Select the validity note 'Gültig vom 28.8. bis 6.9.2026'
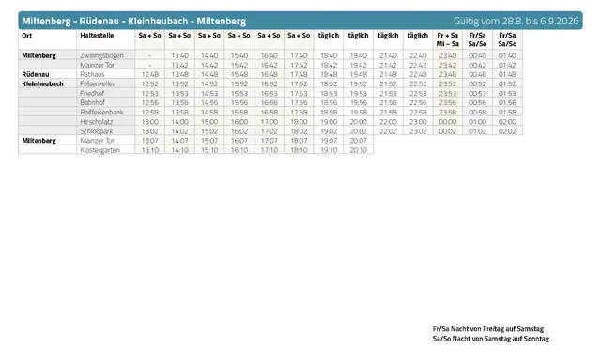The height and width of the screenshot is (364, 601). [x=516, y=21]
